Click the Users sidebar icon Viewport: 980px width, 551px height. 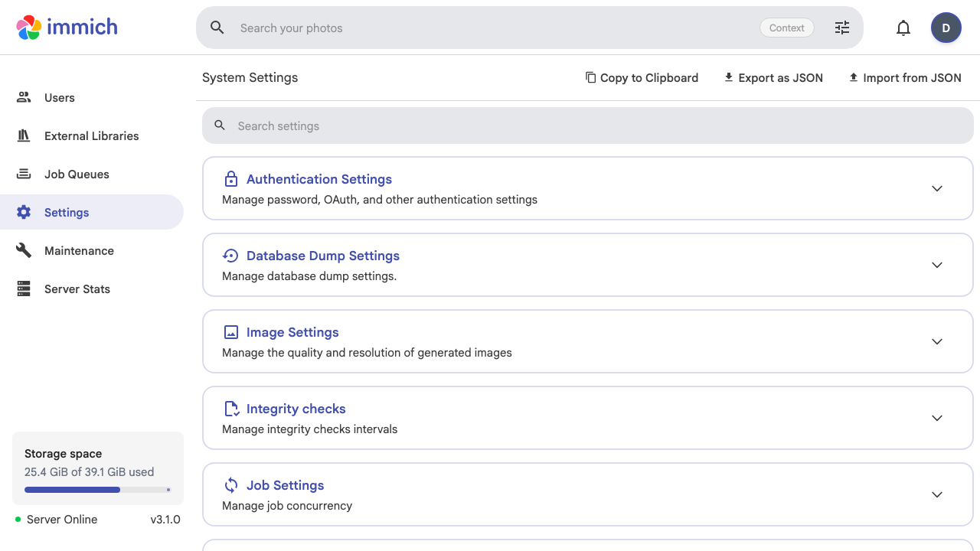point(24,97)
